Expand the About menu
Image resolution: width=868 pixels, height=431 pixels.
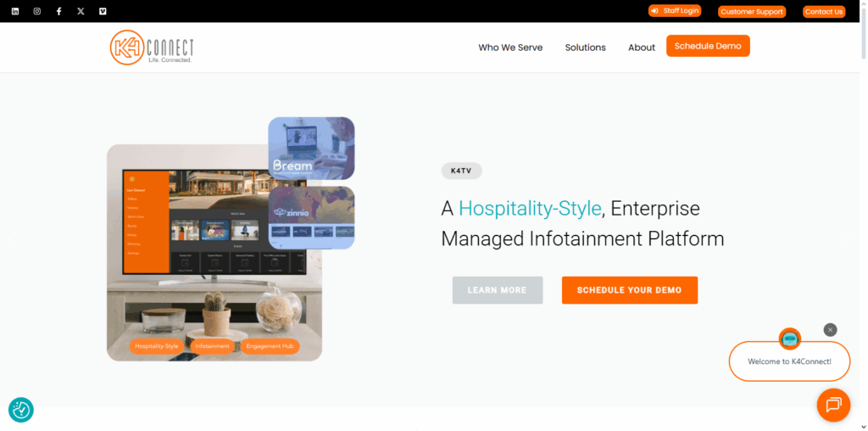coord(642,48)
